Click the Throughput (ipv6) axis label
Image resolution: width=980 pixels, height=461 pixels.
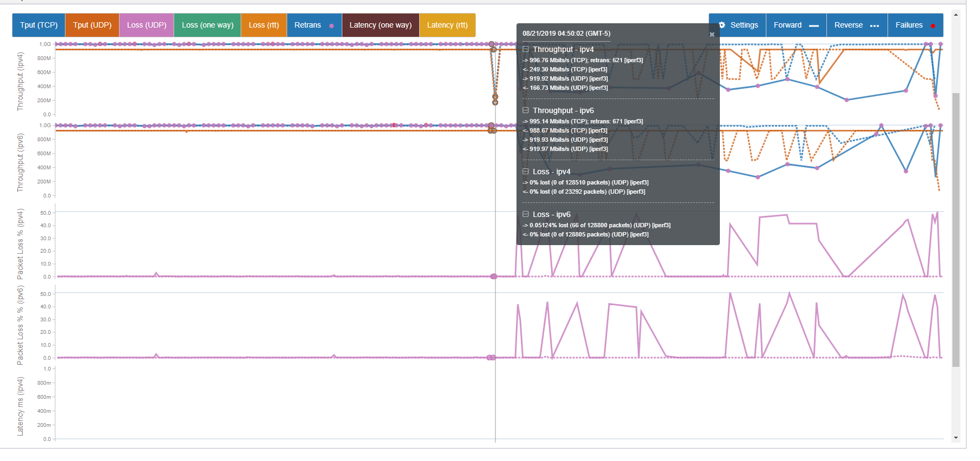pos(21,163)
